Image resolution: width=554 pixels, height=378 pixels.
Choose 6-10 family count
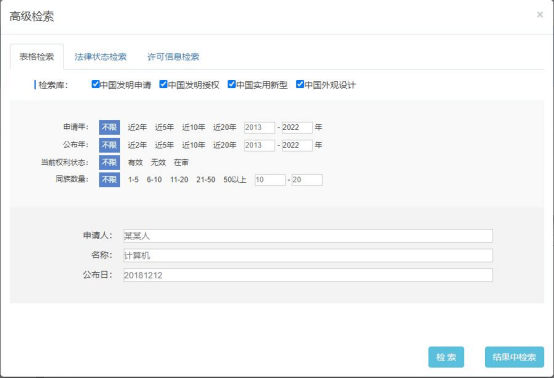(x=154, y=180)
